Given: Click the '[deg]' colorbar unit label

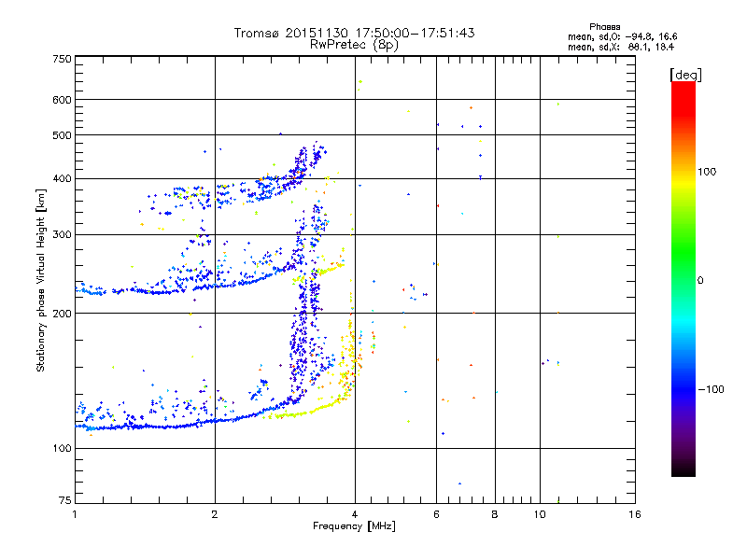Looking at the screenshot, I should [x=686, y=75].
